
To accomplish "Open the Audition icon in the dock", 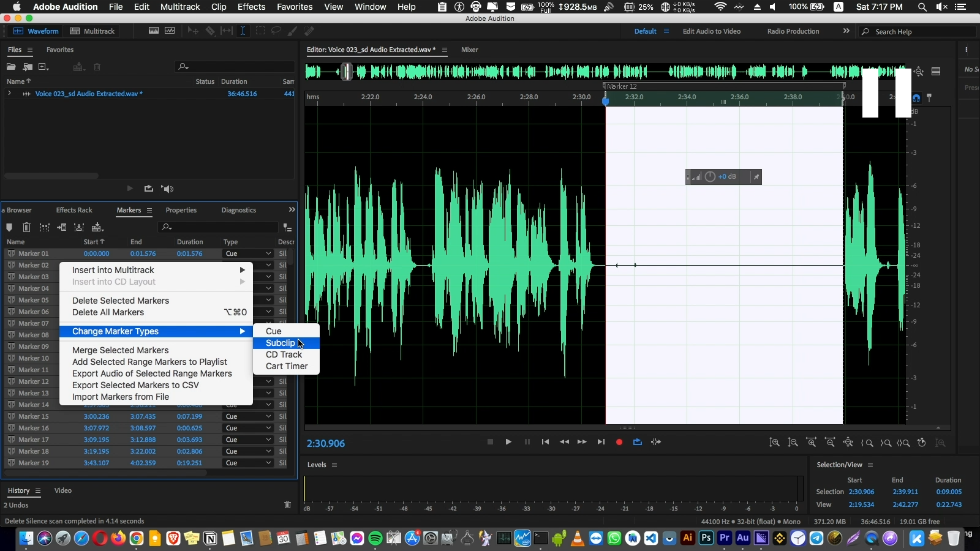I will pos(742,538).
